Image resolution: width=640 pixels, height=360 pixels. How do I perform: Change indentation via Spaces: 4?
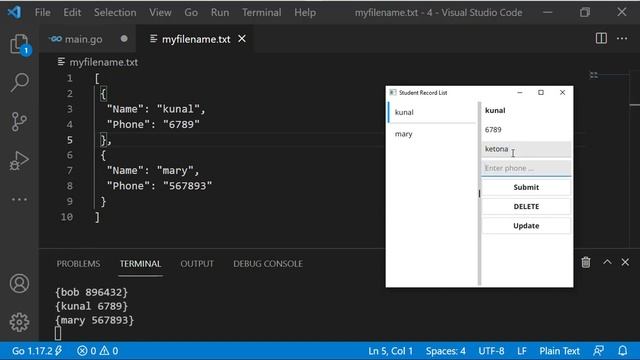click(445, 351)
